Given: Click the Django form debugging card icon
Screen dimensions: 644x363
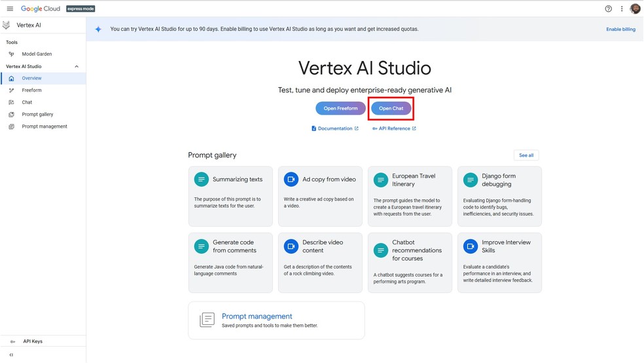Looking at the screenshot, I should point(471,180).
